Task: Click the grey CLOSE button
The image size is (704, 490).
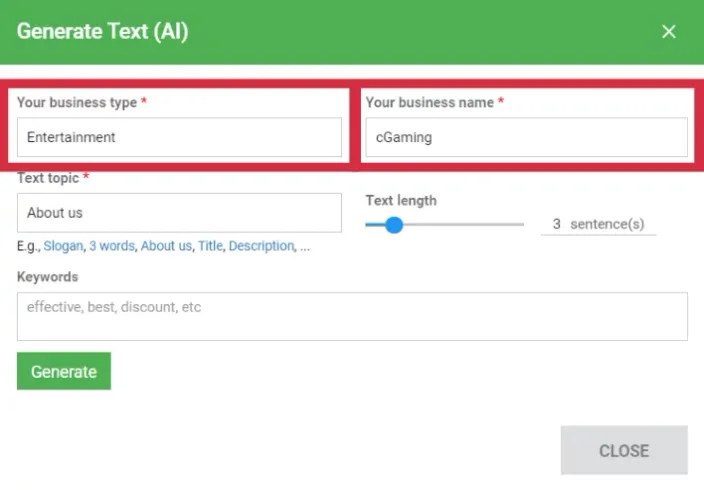Action: point(624,450)
